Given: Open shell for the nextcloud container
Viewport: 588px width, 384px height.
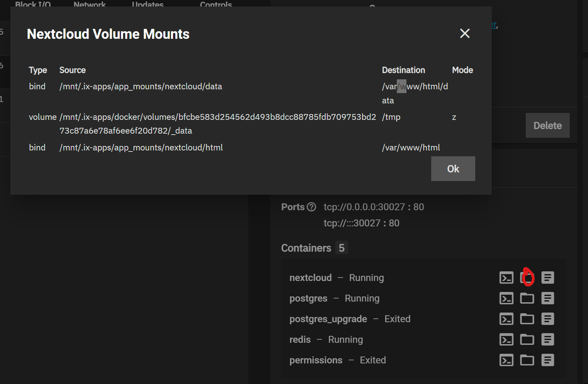Looking at the screenshot, I should click(507, 278).
